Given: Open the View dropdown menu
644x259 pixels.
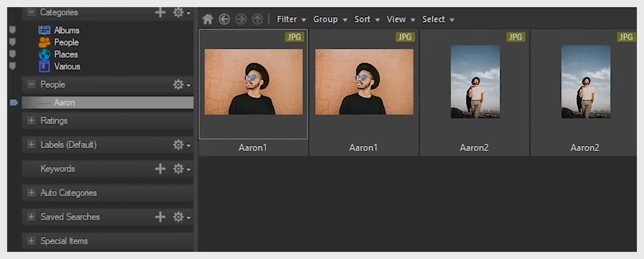Looking at the screenshot, I should pyautogui.click(x=401, y=19).
